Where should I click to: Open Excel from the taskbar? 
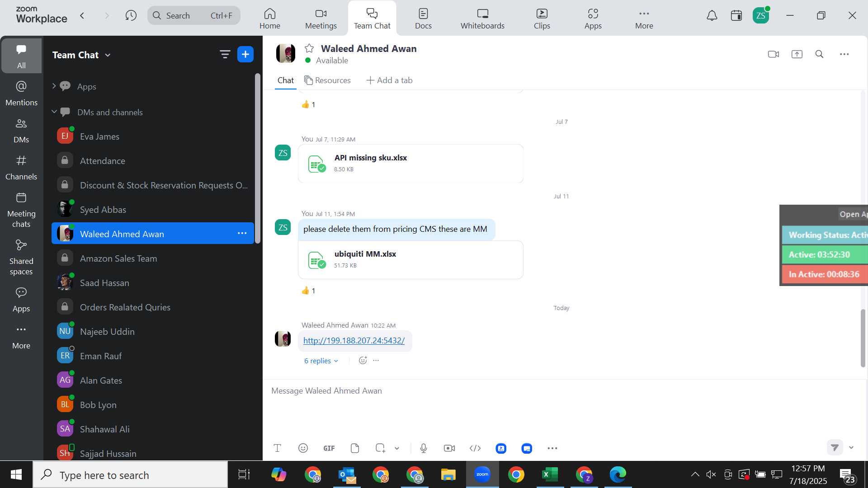[550, 474]
